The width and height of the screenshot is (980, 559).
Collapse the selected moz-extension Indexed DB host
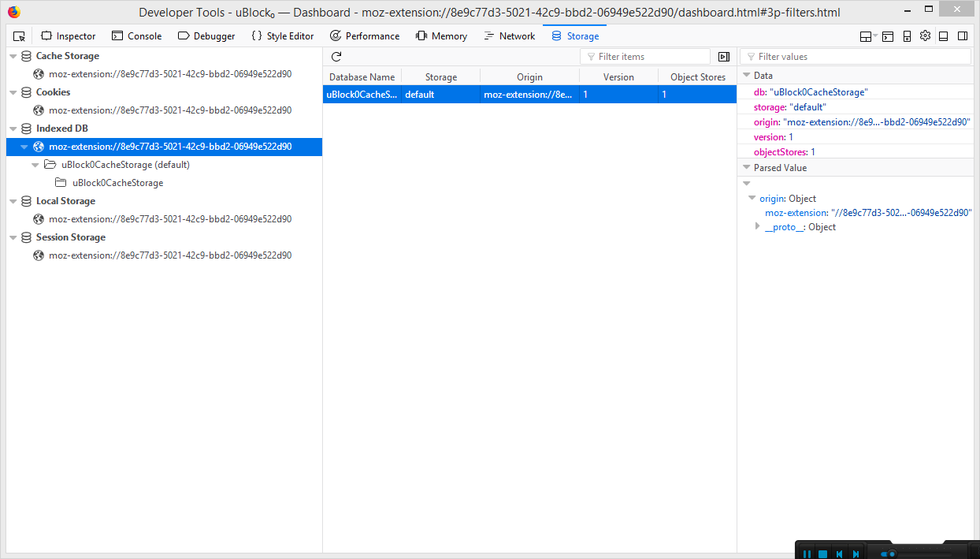(x=24, y=147)
